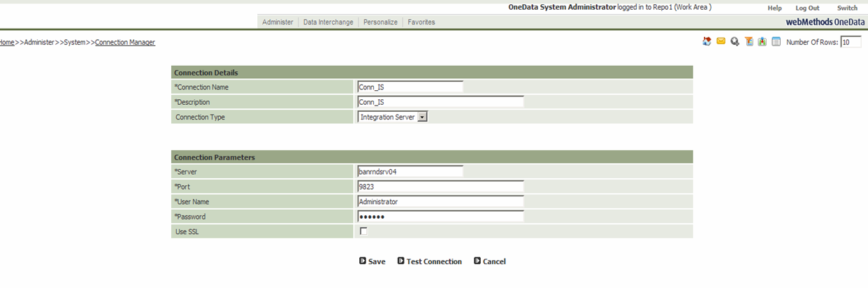Open the Data Interchange menu

pyautogui.click(x=328, y=22)
